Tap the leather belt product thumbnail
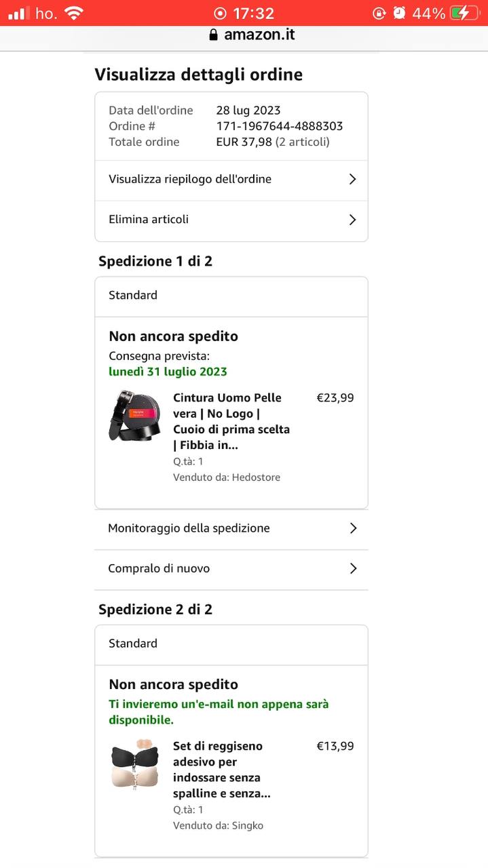 [x=134, y=415]
